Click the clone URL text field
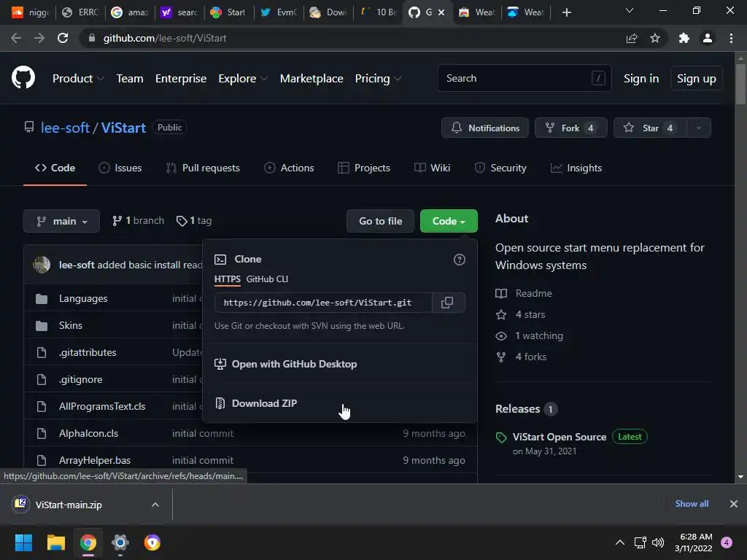Screen dimensions: 747x560 click(x=323, y=303)
